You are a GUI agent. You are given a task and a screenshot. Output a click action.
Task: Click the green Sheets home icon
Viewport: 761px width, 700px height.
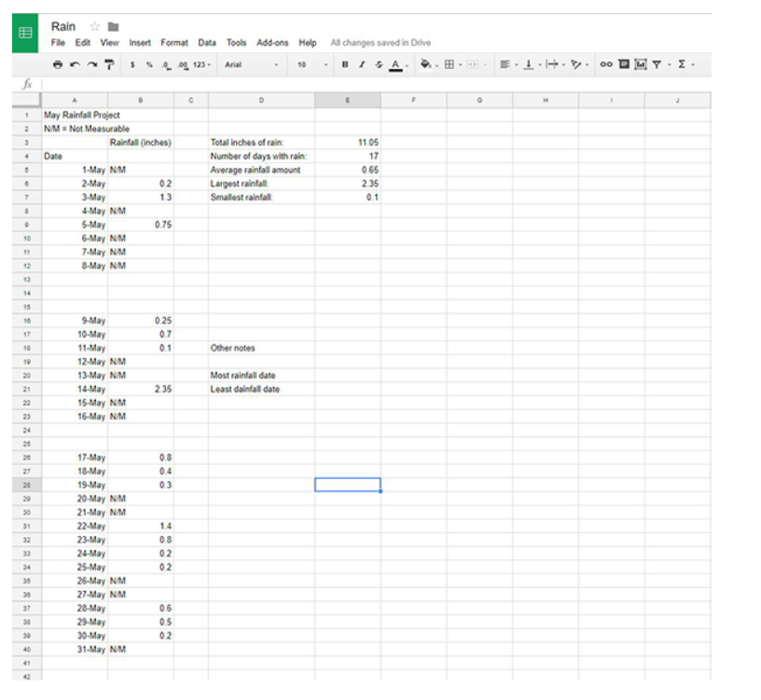(25, 33)
